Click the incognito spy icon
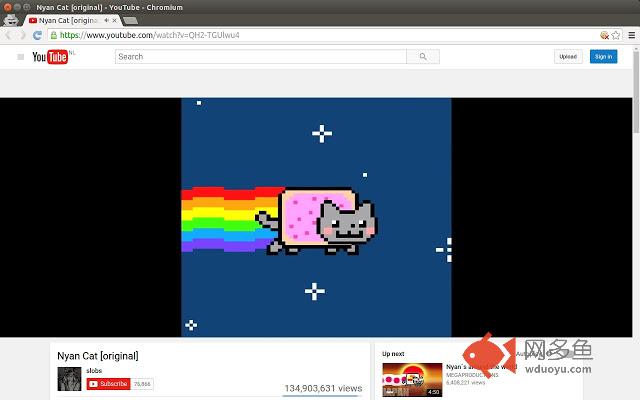This screenshot has width=640, height=400. 11,20
